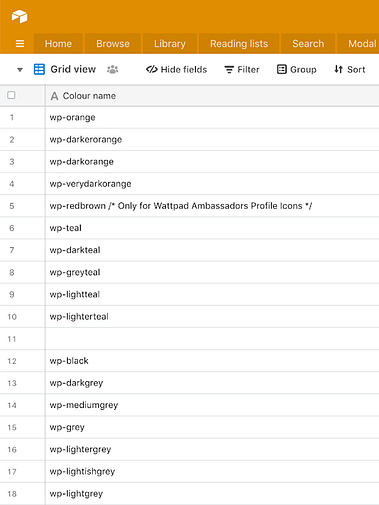This screenshot has width=379, height=505.
Task: Open the Filter tool
Action: tap(242, 69)
